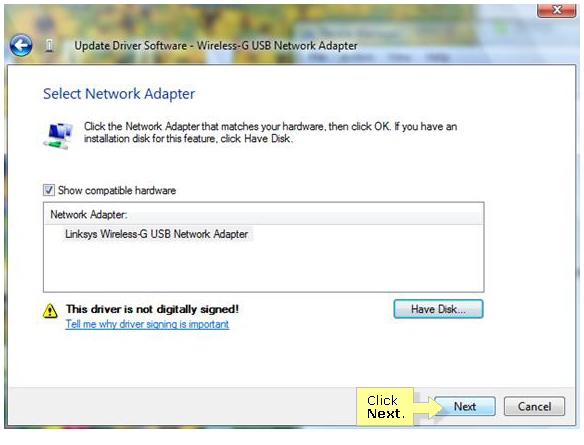
Task: Click the Have Disk... button
Action: point(438,309)
